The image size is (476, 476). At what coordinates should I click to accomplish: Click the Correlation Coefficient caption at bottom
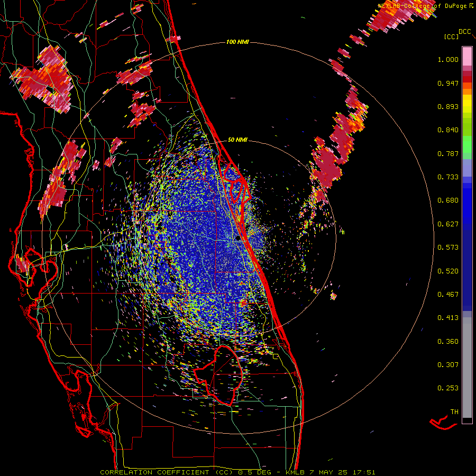click(237, 472)
